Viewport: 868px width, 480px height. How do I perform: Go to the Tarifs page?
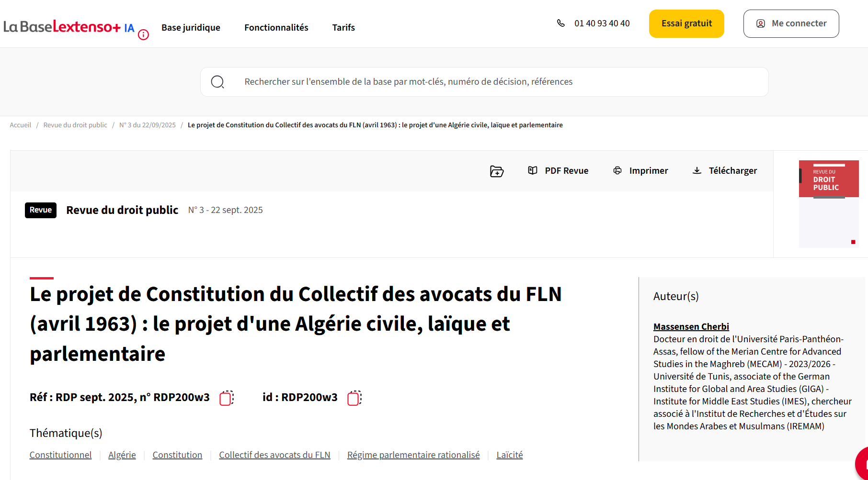343,28
